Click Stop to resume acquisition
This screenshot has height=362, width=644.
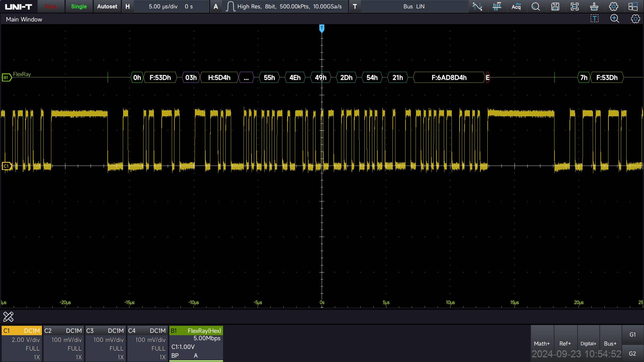51,6
